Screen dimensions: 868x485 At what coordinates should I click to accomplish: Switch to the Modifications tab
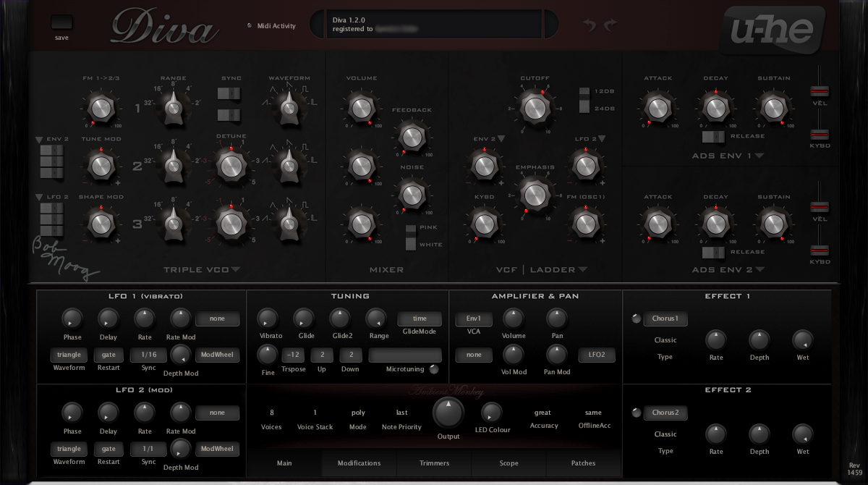(359, 463)
